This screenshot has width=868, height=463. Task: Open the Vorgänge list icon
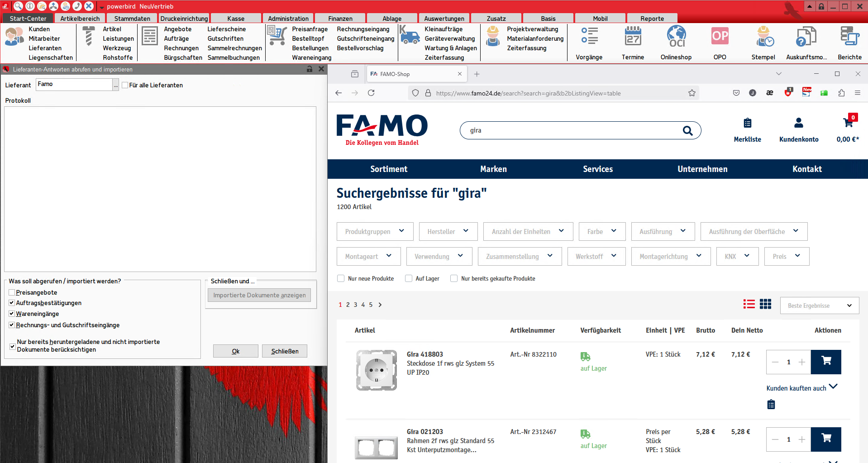(x=589, y=36)
